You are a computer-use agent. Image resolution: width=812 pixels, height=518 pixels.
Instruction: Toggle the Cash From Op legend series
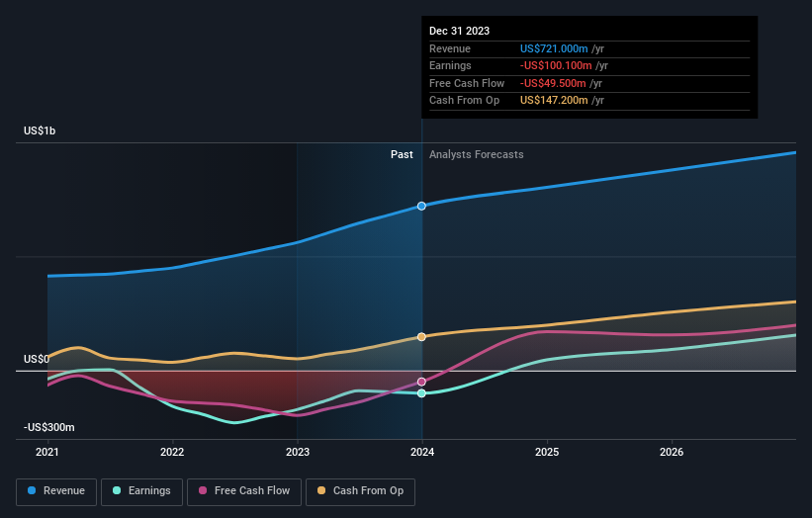pos(360,491)
